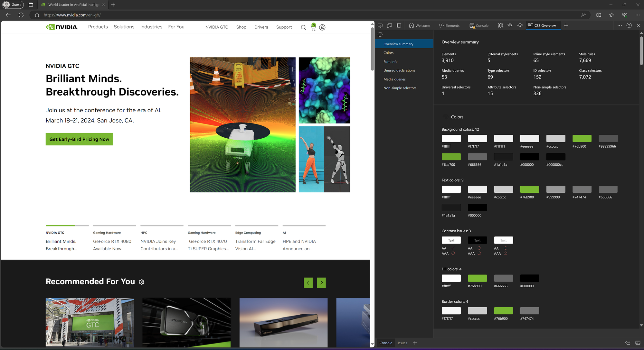This screenshot has width=644, height=350.
Task: Click the #6aa700 background color swatch
Action: [x=451, y=157]
